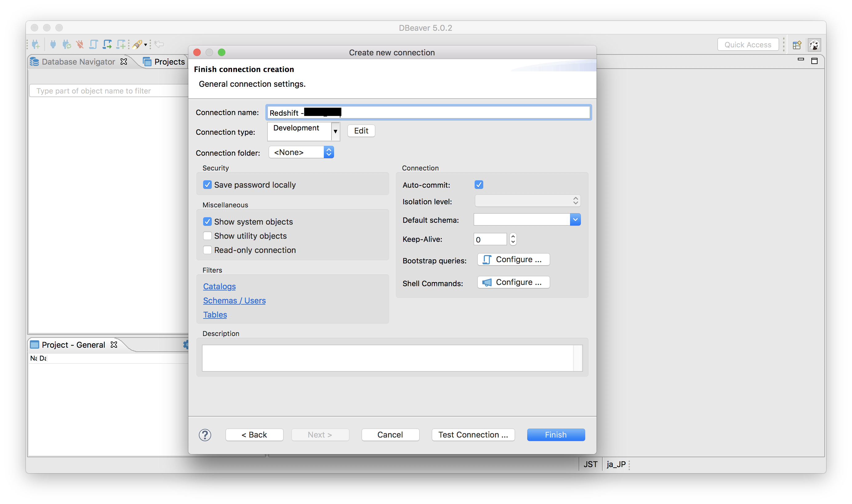The width and height of the screenshot is (852, 504).
Task: Click the Connect plug icon in the main toolbar
Action: click(53, 44)
